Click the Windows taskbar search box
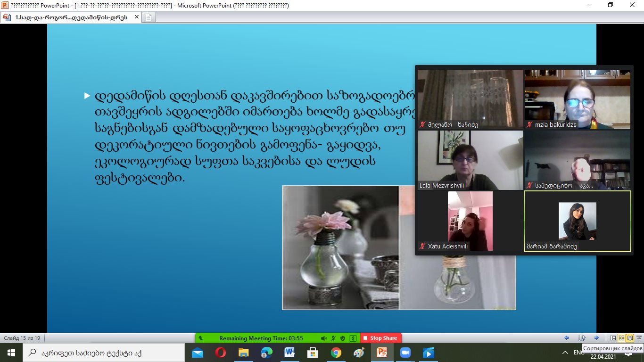Image resolution: width=644 pixels, height=362 pixels. (x=103, y=353)
